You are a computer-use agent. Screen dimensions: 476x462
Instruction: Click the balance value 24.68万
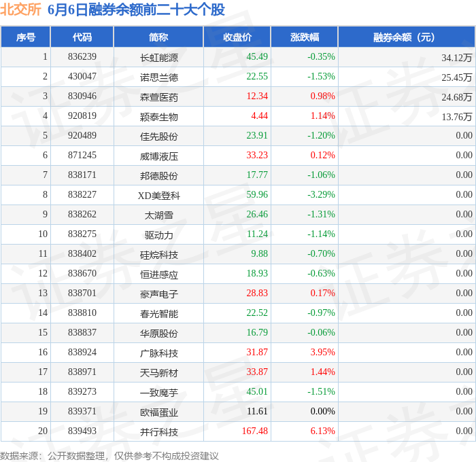[456, 97]
